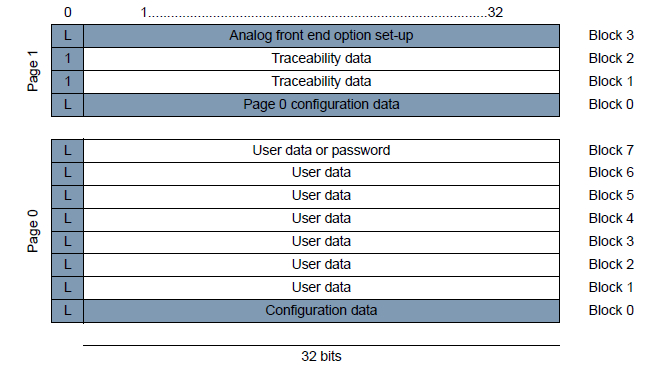Click the Block 5 label in Page 0

pos(611,195)
